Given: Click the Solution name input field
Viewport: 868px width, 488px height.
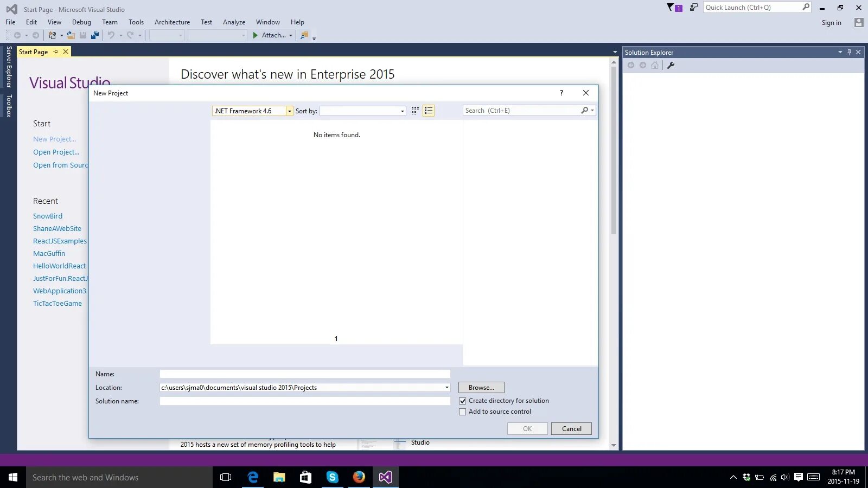Looking at the screenshot, I should 305,401.
